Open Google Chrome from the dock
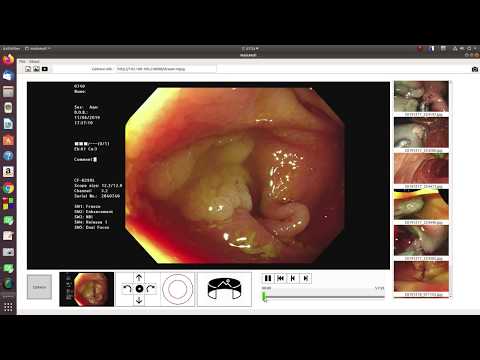This screenshot has width=480, height=360. click(x=8, y=188)
